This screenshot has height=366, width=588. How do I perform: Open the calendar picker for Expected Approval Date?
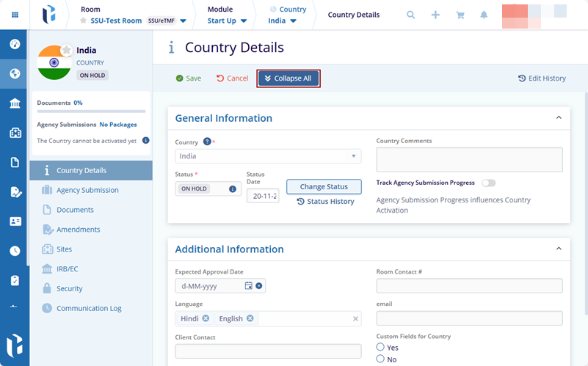click(248, 285)
